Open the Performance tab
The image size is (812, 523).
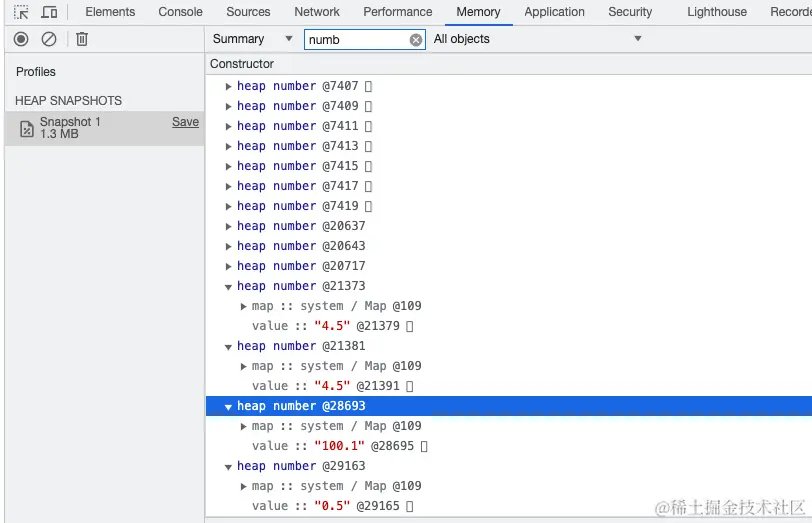(398, 12)
